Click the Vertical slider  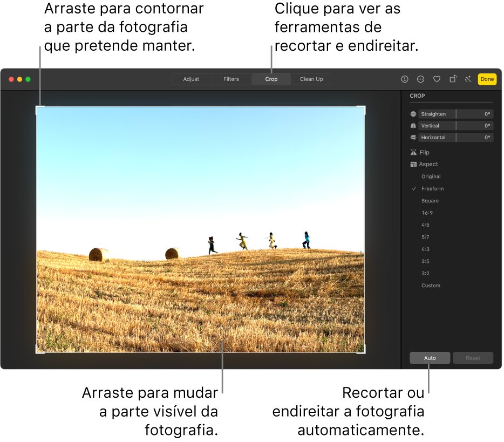point(457,126)
